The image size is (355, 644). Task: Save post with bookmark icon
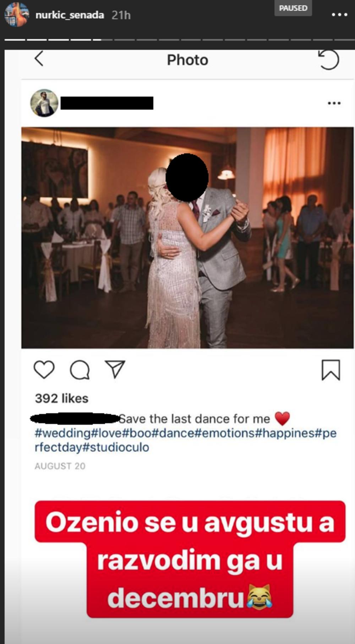click(x=331, y=370)
